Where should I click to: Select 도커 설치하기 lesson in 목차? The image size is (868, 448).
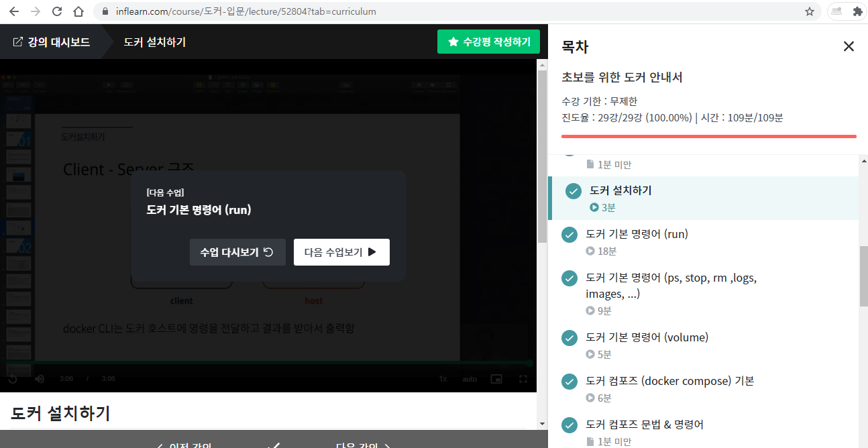pyautogui.click(x=703, y=199)
